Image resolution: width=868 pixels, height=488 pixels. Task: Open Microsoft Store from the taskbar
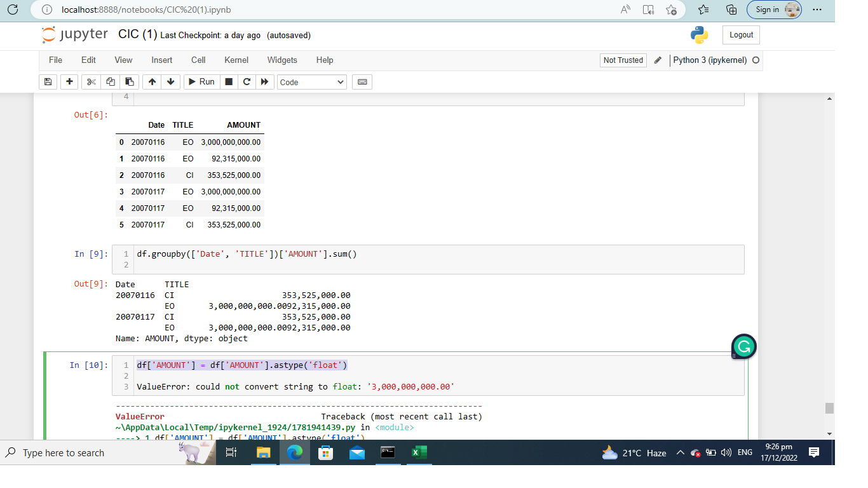[325, 452]
